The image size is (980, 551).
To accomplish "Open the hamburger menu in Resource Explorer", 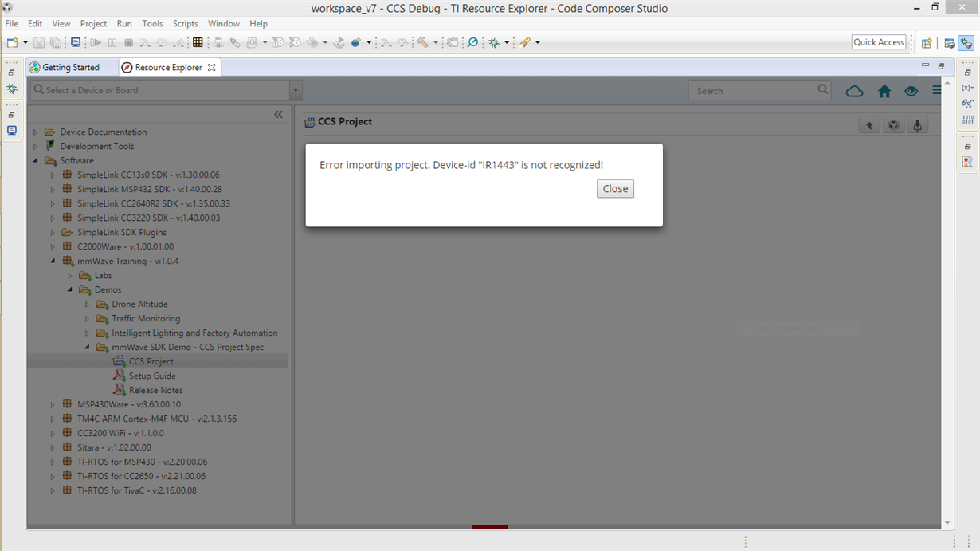I will tap(937, 91).
